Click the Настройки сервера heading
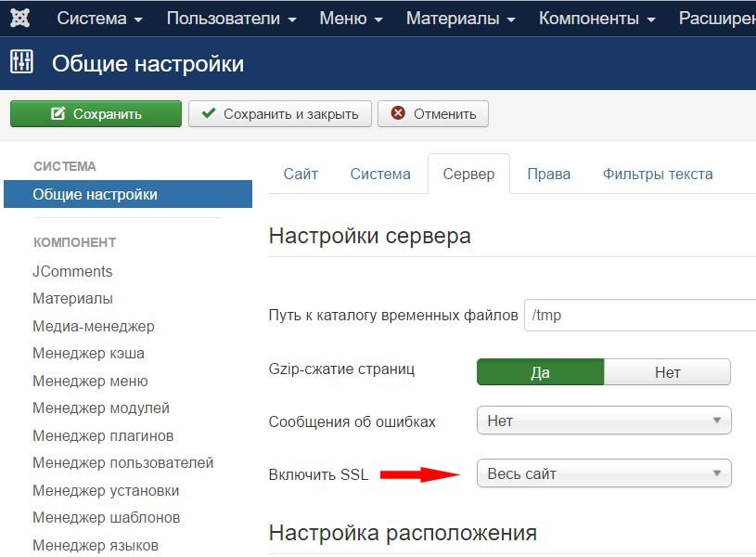This screenshot has width=756, height=557. (370, 236)
